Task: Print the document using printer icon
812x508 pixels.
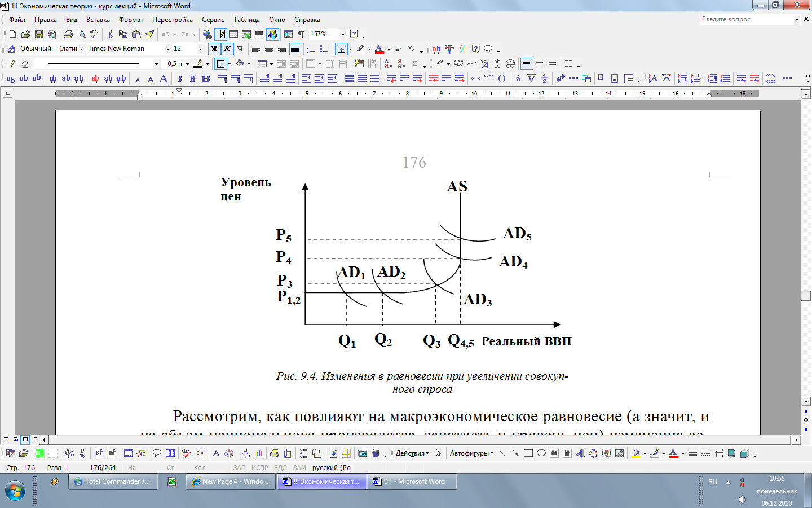Action: click(68, 34)
